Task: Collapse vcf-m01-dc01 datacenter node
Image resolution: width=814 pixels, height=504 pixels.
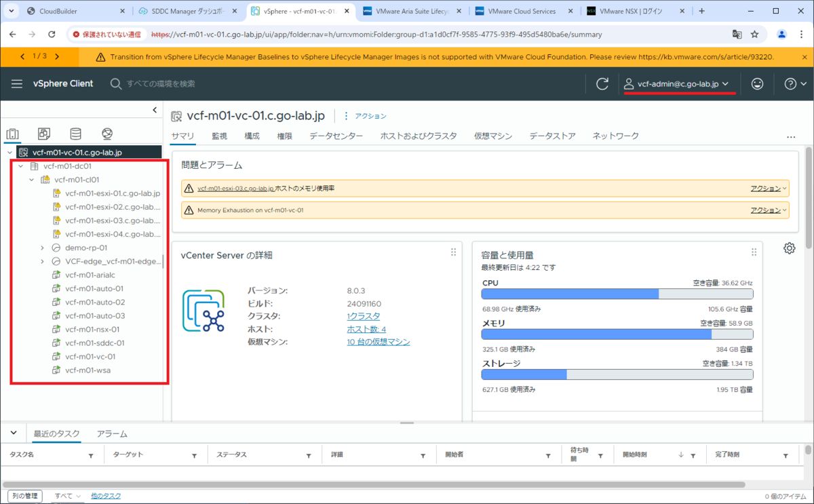Action: tap(20, 166)
